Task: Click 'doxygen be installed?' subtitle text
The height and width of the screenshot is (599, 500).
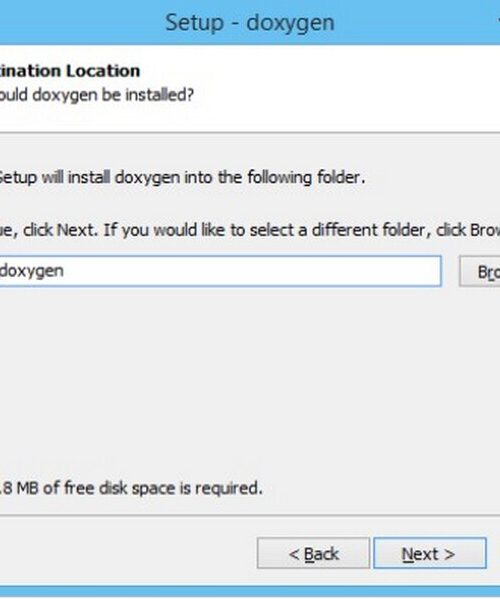Action: click(x=113, y=95)
